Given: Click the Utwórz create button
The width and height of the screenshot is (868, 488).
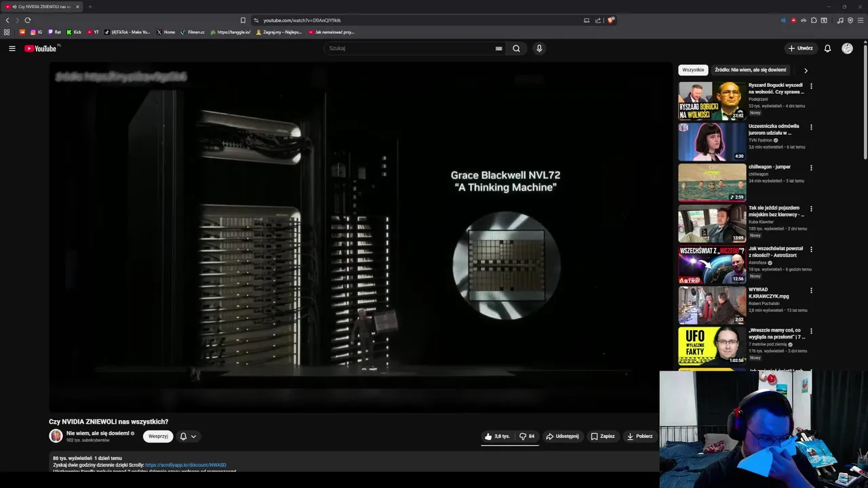Looking at the screenshot, I should pos(800,48).
